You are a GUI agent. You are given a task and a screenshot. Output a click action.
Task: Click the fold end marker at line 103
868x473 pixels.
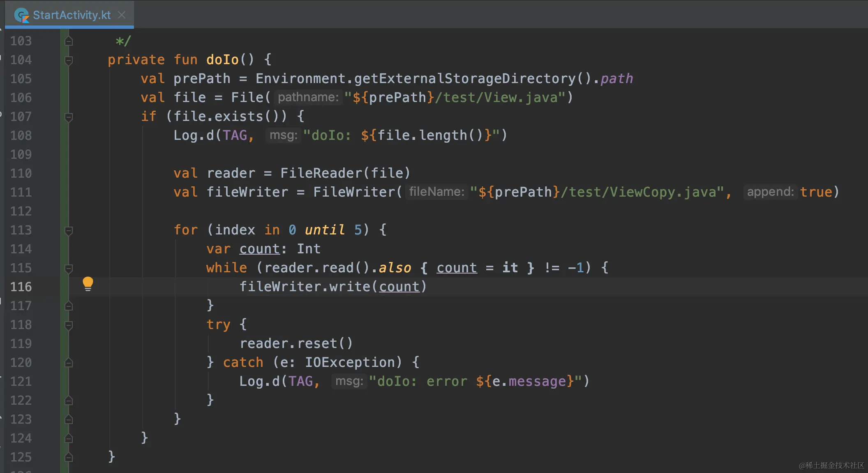click(69, 41)
